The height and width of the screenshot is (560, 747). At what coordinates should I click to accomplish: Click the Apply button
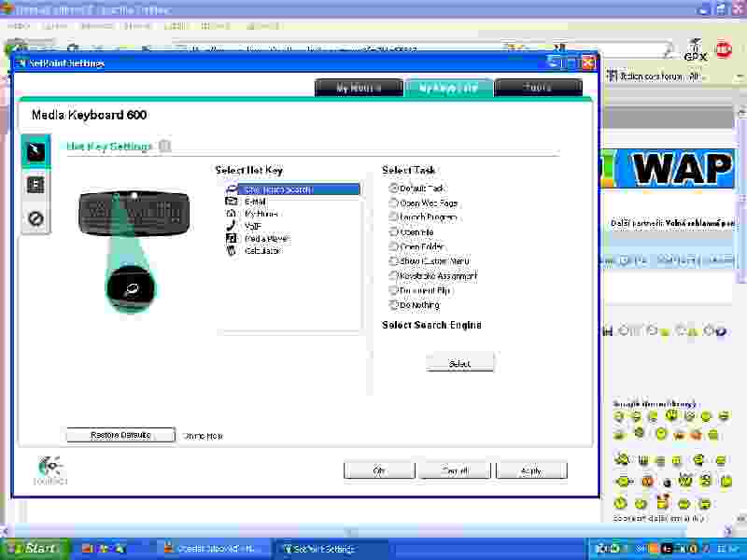(x=531, y=470)
